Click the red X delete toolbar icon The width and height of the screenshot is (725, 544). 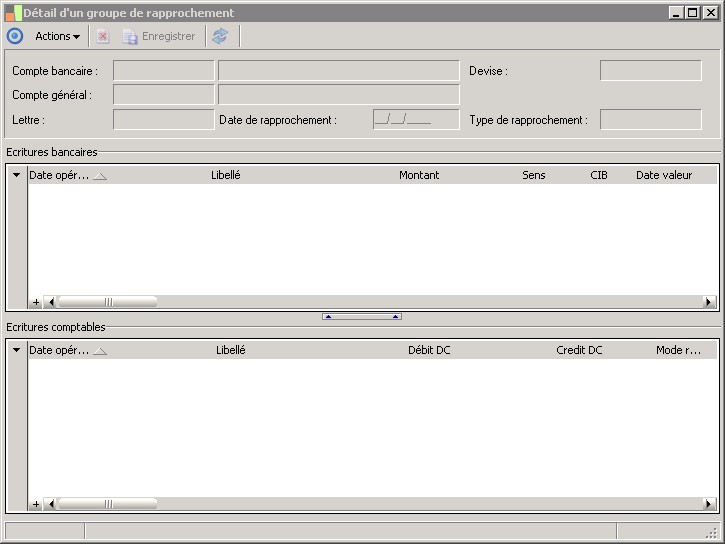pyautogui.click(x=103, y=36)
